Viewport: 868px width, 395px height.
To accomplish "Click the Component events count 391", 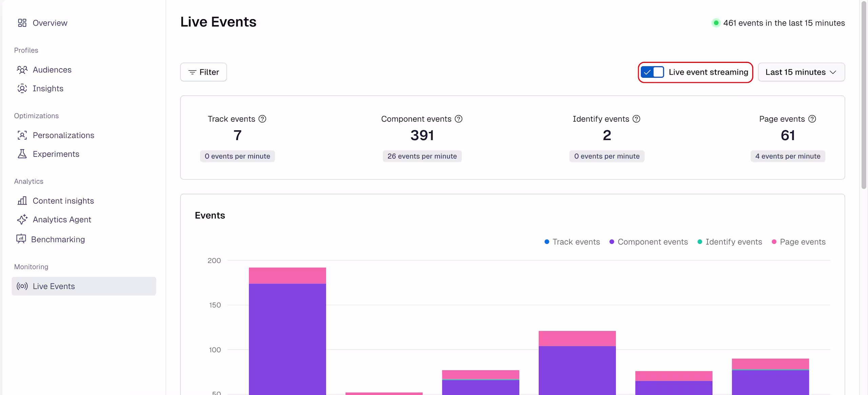I will [x=422, y=135].
